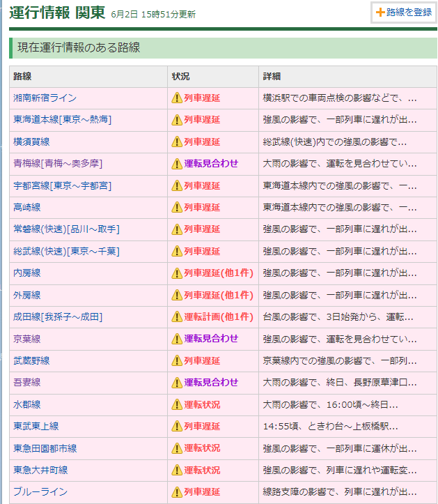
Task: Click warning icon in 成田線 row
Action: [x=177, y=317]
